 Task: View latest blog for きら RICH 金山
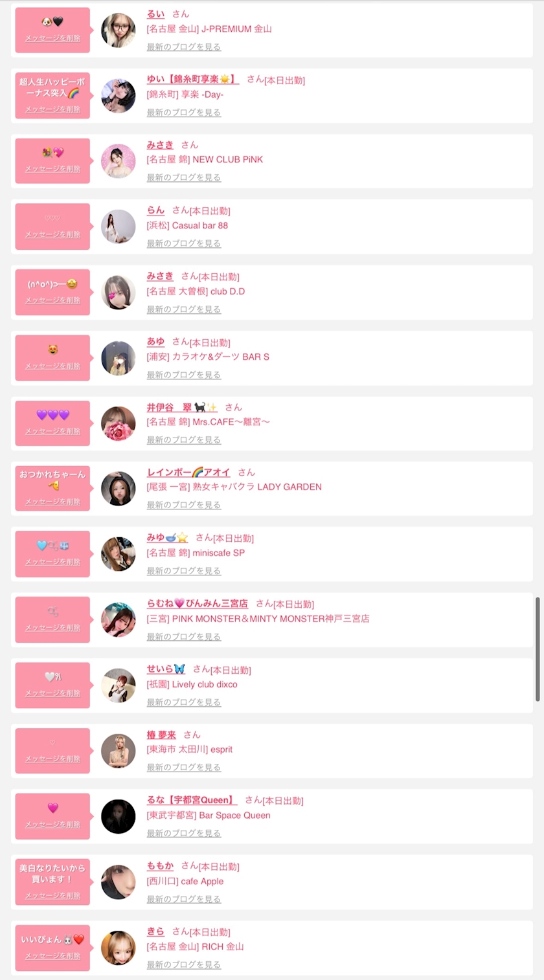click(184, 964)
